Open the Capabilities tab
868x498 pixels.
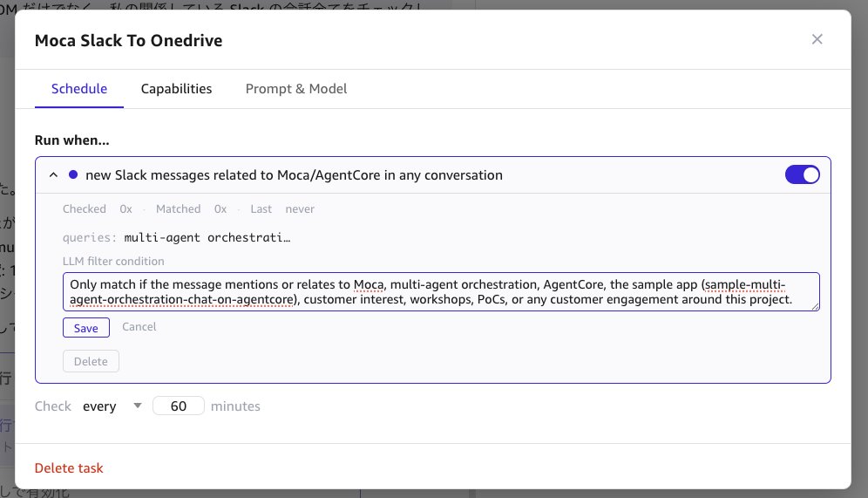[176, 89]
